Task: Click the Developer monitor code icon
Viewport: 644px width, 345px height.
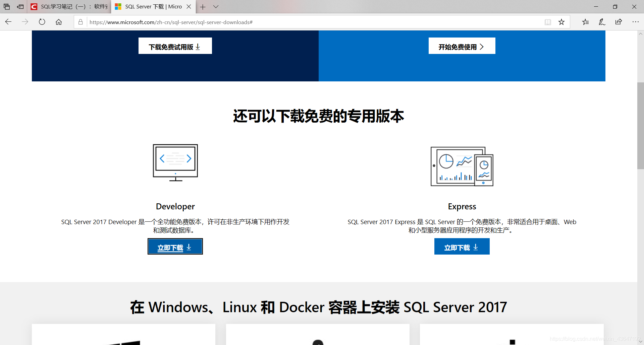Action: point(175,163)
